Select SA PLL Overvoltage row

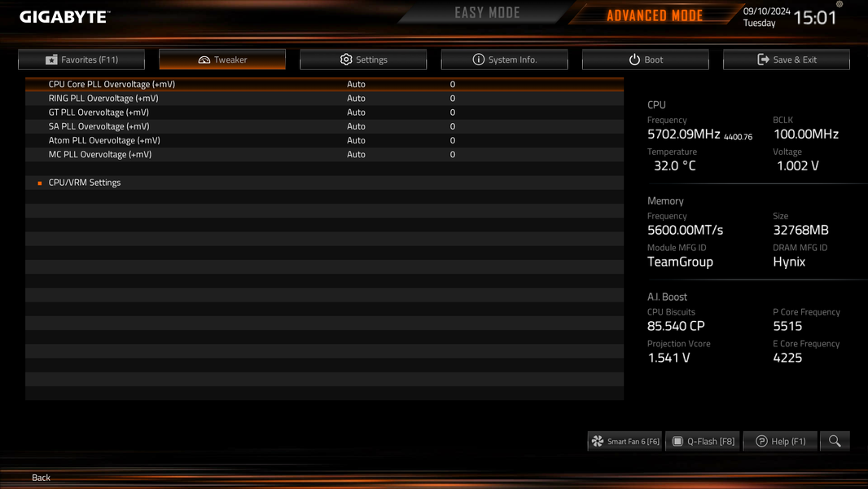324,126
